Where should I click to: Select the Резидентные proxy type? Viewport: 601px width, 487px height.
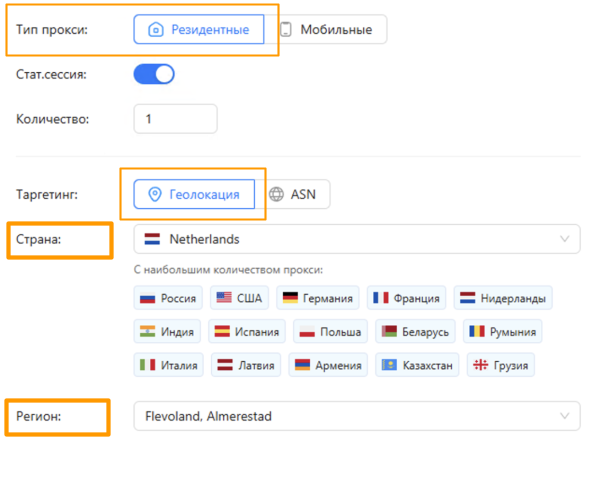(199, 30)
